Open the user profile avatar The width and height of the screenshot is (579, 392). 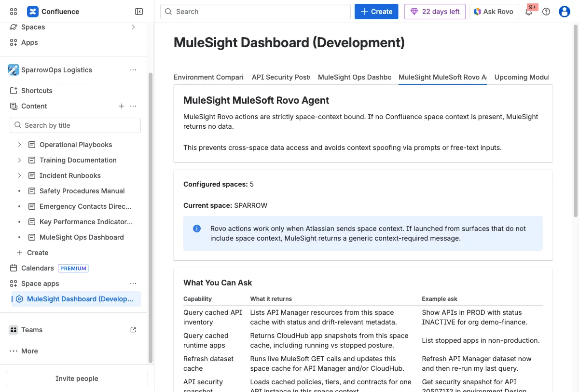pyautogui.click(x=565, y=12)
